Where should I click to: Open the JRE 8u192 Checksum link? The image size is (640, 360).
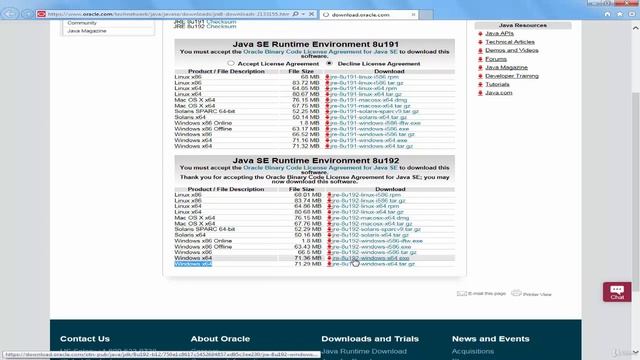click(x=221, y=26)
